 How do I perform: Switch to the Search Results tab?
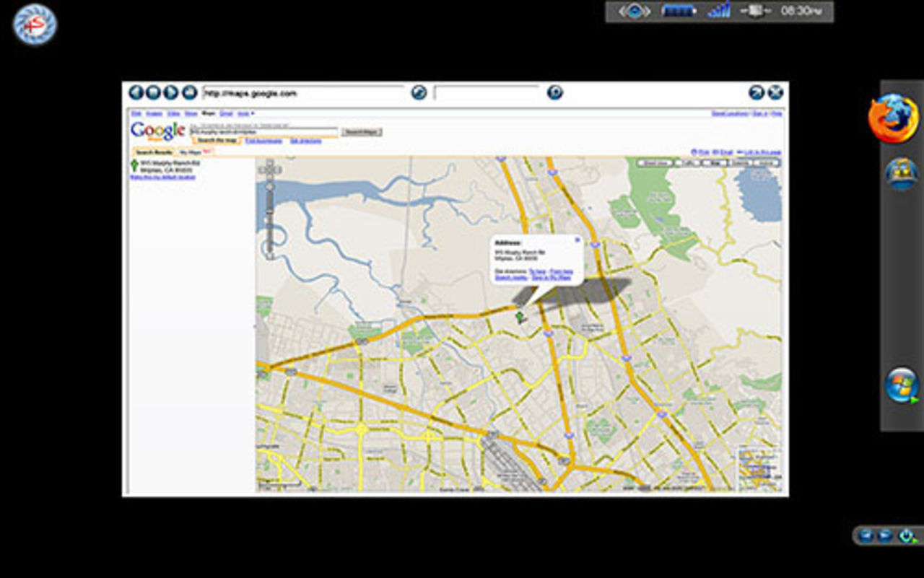(x=154, y=152)
